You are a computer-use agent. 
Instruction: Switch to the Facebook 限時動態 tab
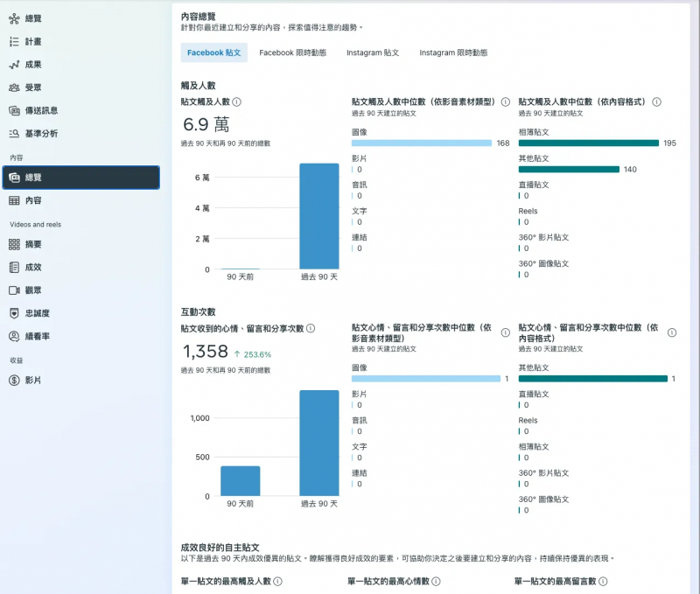pos(293,52)
